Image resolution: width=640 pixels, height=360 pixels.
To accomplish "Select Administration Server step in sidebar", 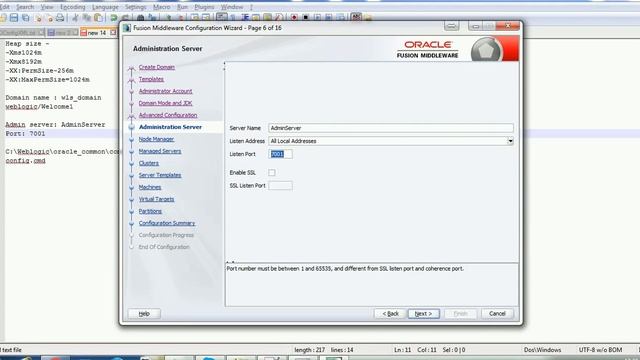I will (x=170, y=127).
